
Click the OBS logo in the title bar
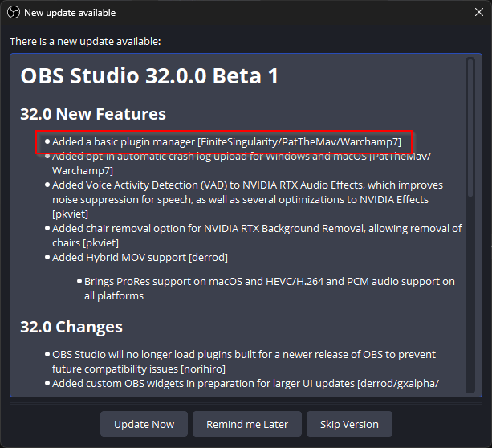pyautogui.click(x=14, y=13)
